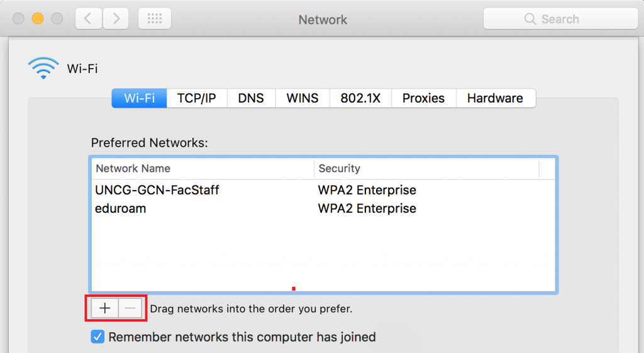Toggle Remember networks this computer has joined

97,337
